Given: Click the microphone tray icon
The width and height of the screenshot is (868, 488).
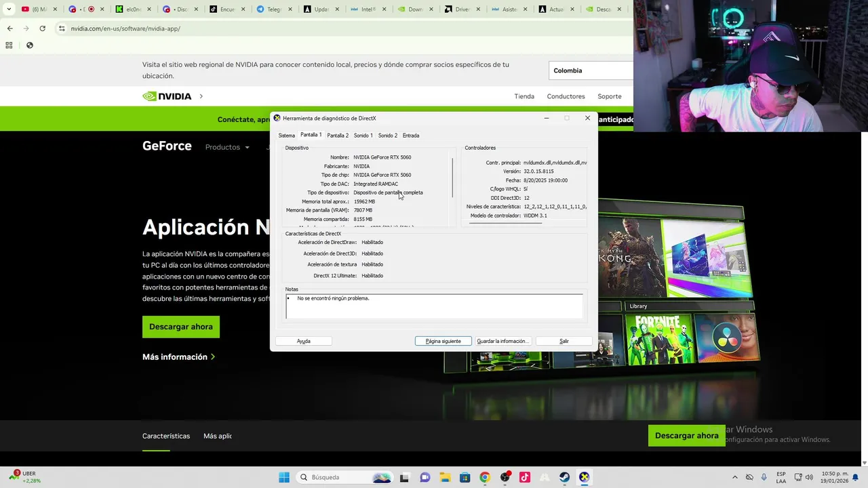Looking at the screenshot, I should click(x=764, y=477).
